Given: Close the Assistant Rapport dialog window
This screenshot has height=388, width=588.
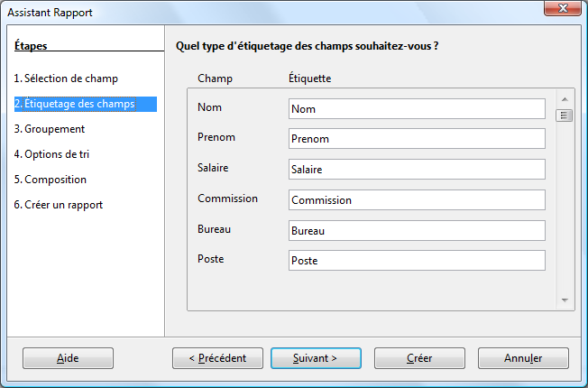Looking at the screenshot, I should click(563, 11).
